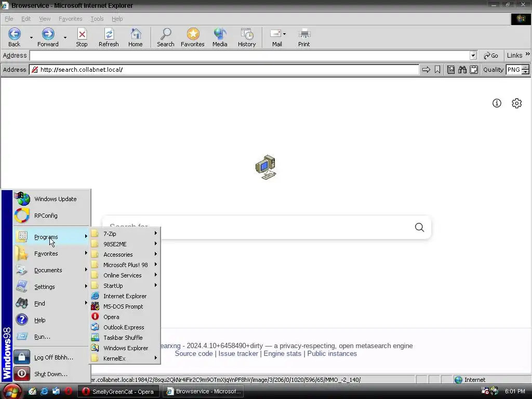The width and height of the screenshot is (532, 399).
Task: Click Windows Update in Start menu
Action: [51, 199]
